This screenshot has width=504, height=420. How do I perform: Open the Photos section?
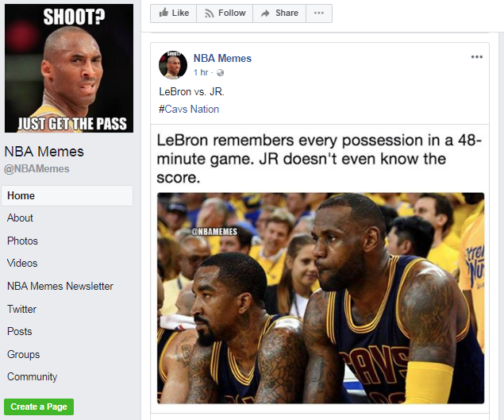[22, 241]
